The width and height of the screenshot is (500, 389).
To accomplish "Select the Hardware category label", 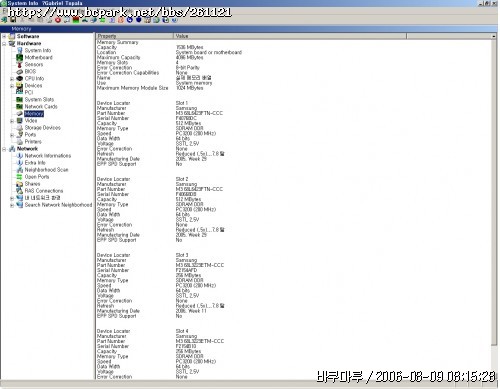I will click(x=29, y=43).
